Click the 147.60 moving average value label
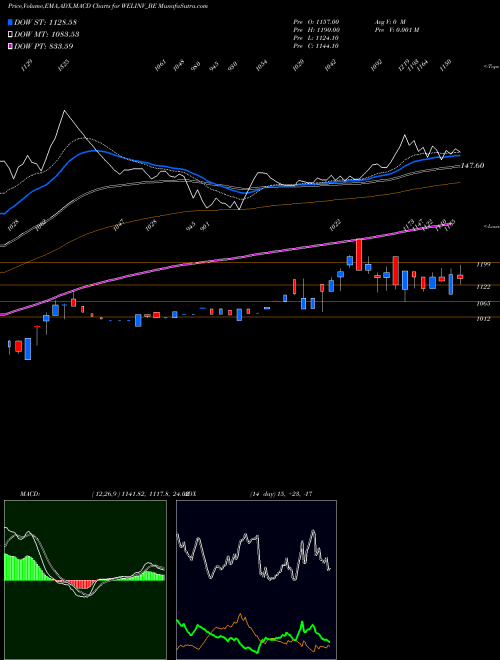Image resolution: width=500 pixels, height=660 pixels. coord(472,166)
